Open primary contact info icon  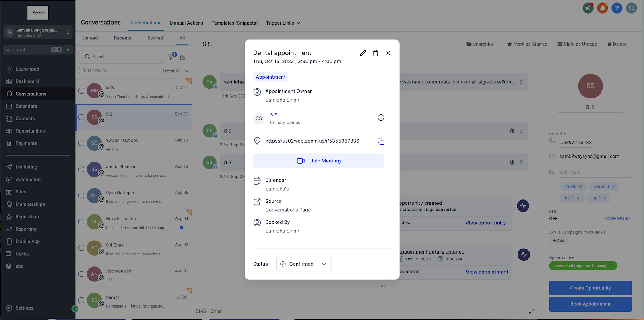[381, 118]
